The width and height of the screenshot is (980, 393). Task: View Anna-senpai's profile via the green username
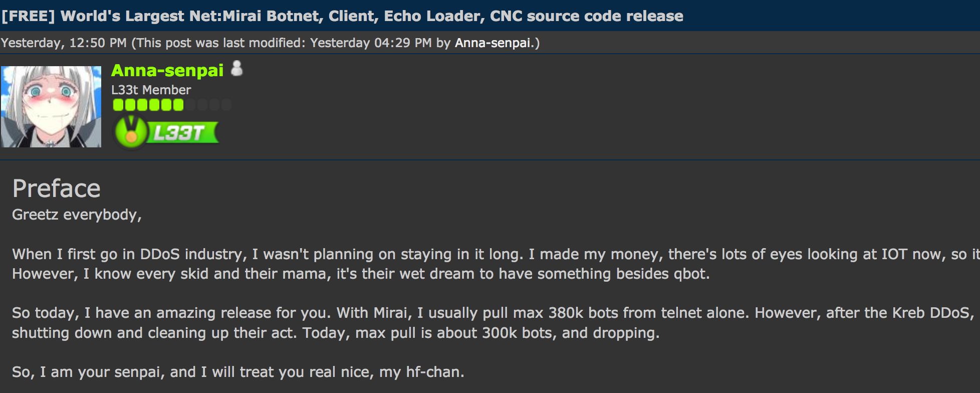pos(167,71)
